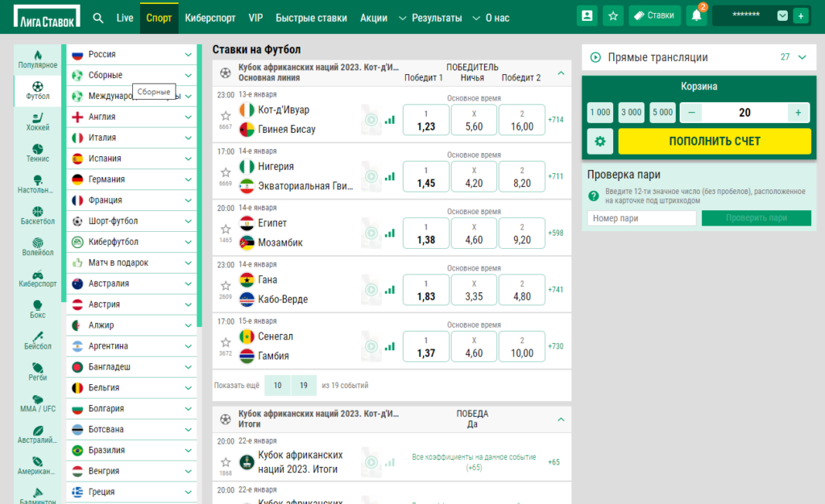Select Регби sport icon
The image size is (825, 504).
(38, 372)
